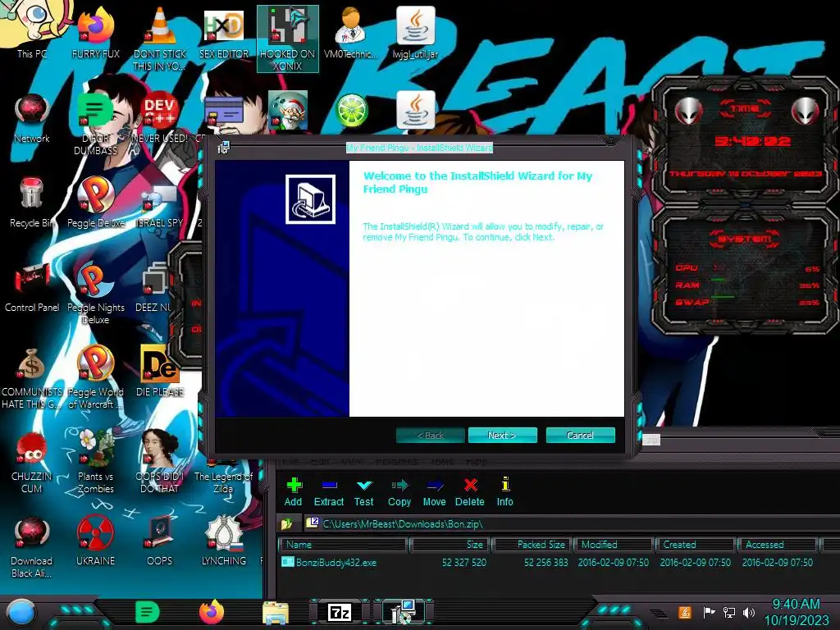Click the time gadget clock display

pyautogui.click(x=751, y=141)
